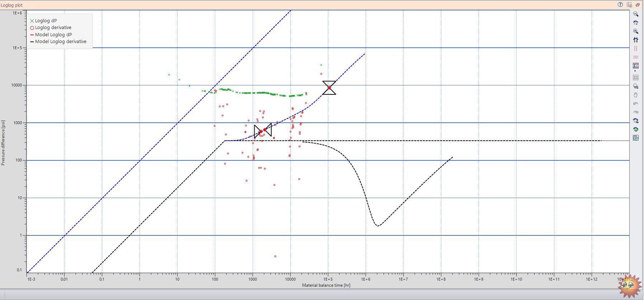Click the house between vertical bars icon
Image resolution: width=644 pixels, height=300 pixels.
point(636,40)
